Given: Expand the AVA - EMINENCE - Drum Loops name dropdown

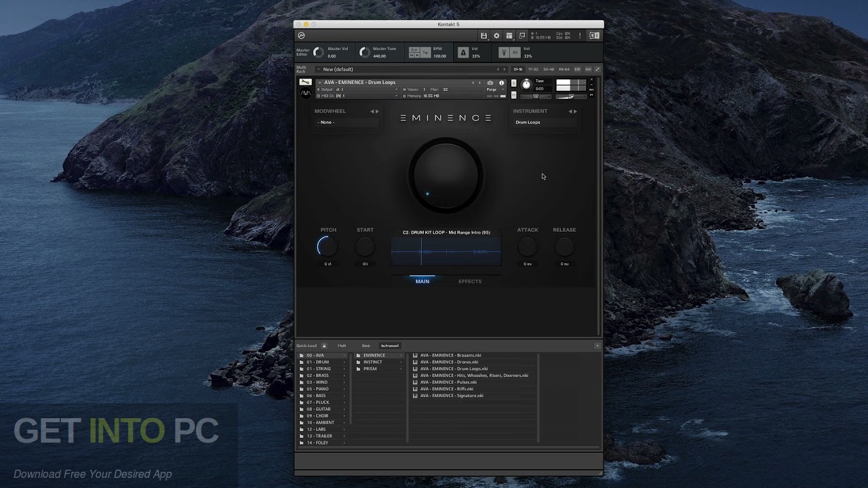Looking at the screenshot, I should point(319,83).
